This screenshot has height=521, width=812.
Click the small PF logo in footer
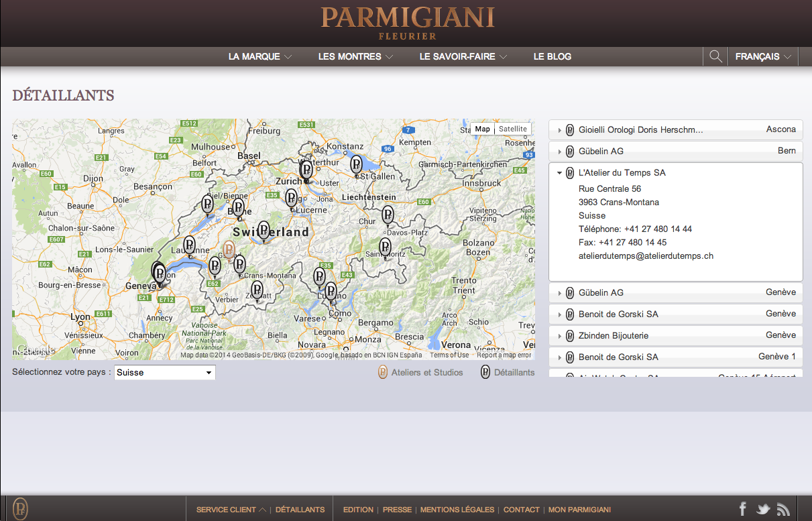coord(20,509)
